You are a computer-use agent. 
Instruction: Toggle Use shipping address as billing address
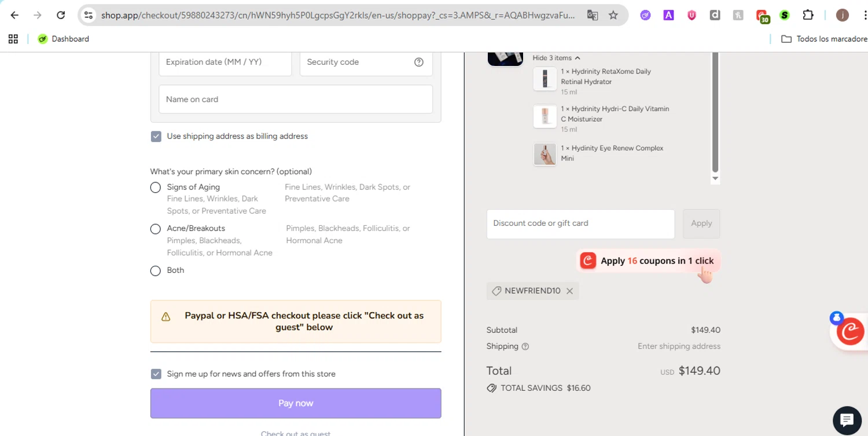(156, 136)
